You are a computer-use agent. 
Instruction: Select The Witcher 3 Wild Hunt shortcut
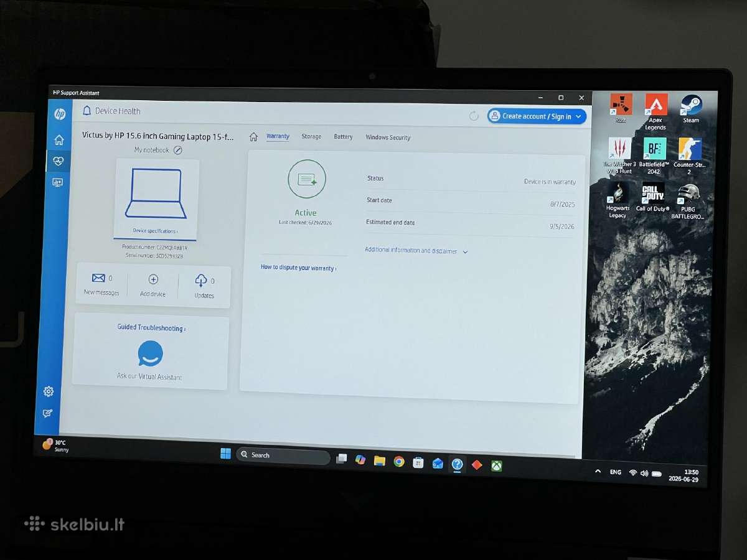(620, 149)
